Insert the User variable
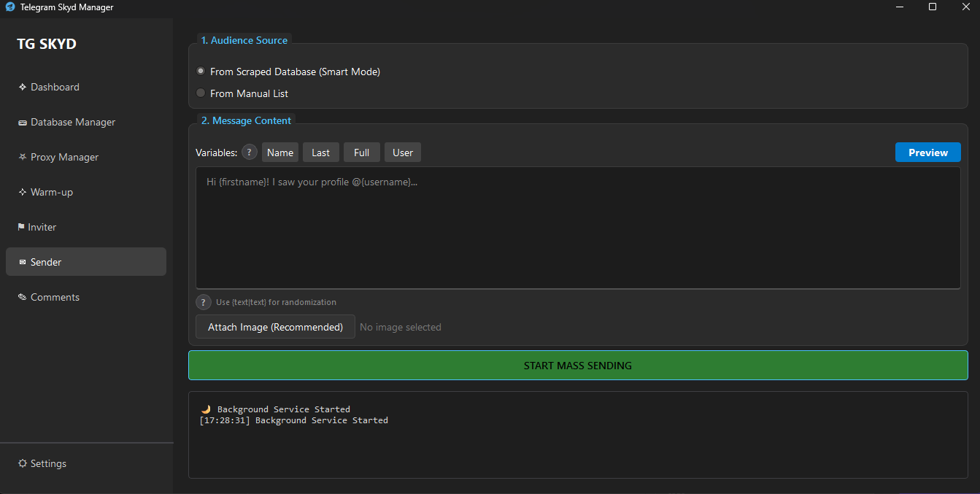This screenshot has height=494, width=980. 403,153
